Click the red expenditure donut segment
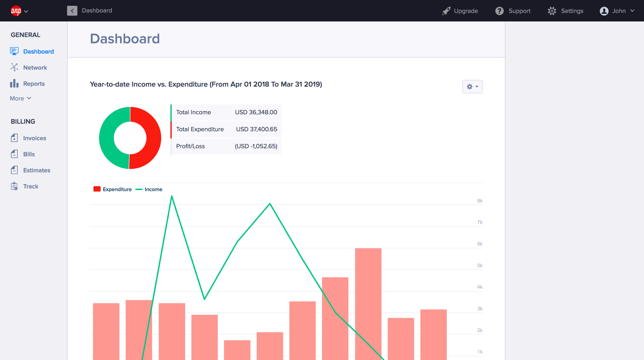The height and width of the screenshot is (360, 644). coord(154,138)
